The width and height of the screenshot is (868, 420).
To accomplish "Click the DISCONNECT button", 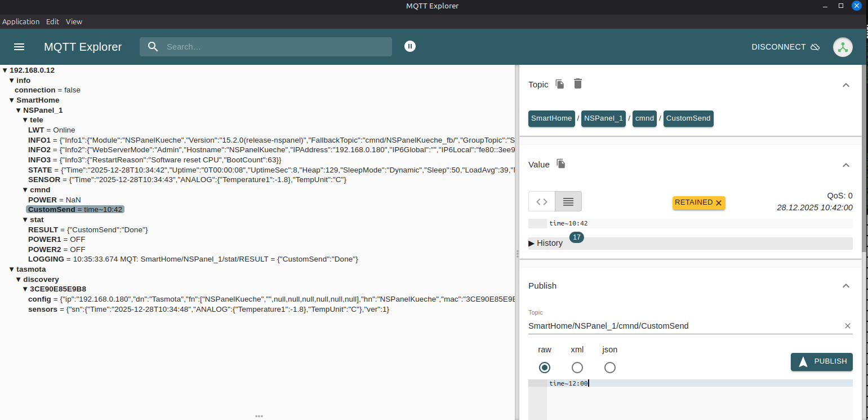I will [785, 47].
